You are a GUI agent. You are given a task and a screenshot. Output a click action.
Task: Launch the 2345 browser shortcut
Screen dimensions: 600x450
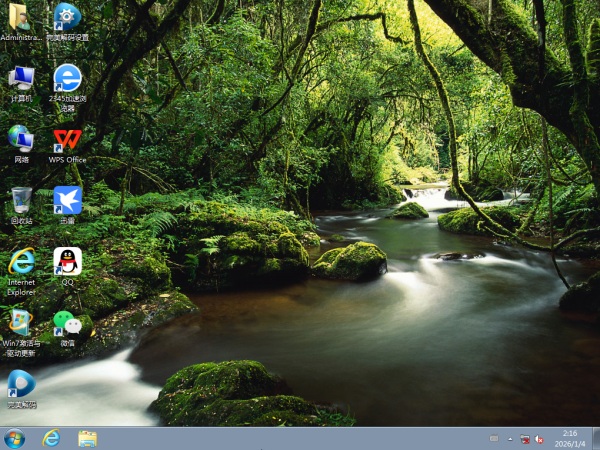(x=67, y=78)
